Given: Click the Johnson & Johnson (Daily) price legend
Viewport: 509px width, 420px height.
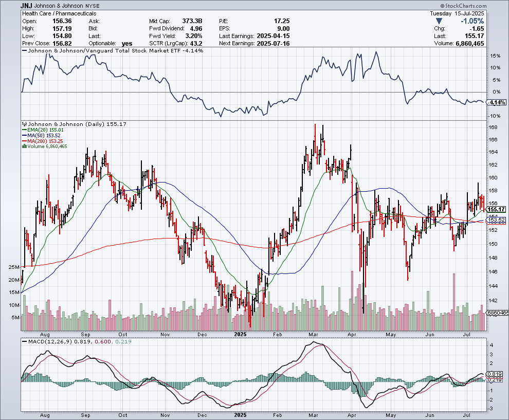Looking at the screenshot, I should click(x=74, y=124).
